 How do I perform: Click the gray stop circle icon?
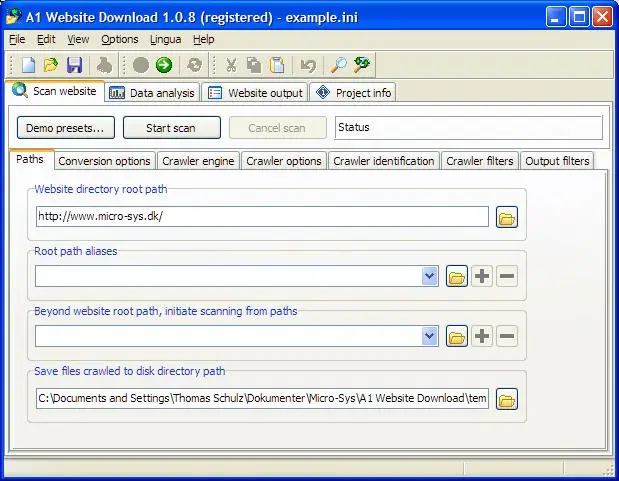pyautogui.click(x=141, y=65)
